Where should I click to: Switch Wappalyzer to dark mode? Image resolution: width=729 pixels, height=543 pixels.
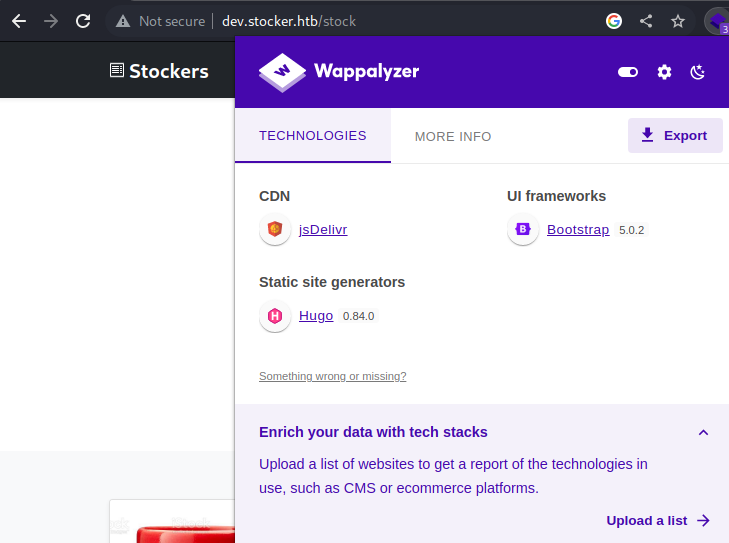click(697, 72)
